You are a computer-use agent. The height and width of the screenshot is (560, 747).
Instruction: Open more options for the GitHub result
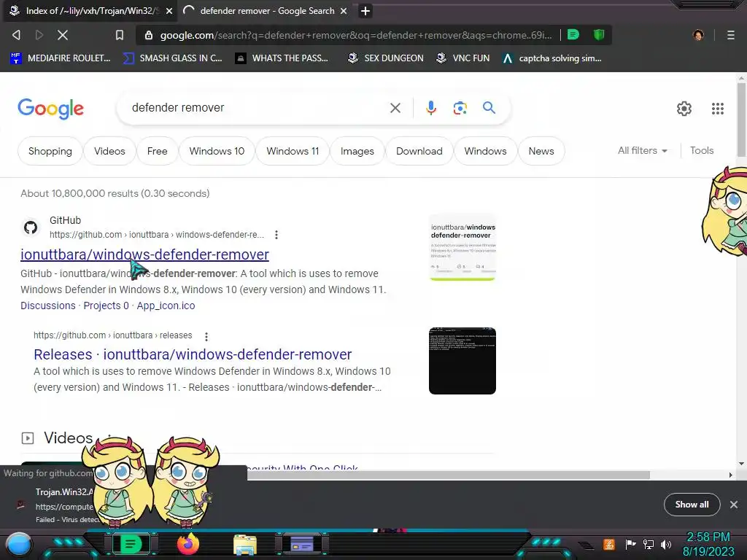point(276,234)
